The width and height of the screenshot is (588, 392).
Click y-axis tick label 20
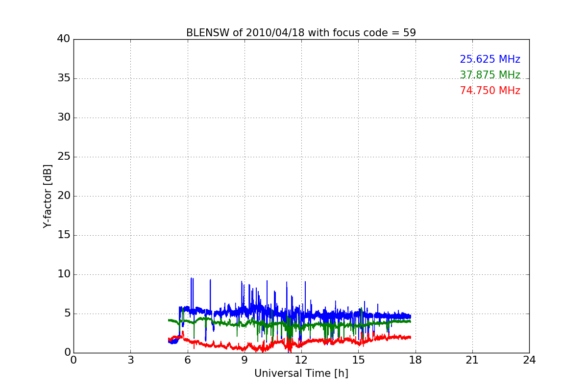pos(64,196)
